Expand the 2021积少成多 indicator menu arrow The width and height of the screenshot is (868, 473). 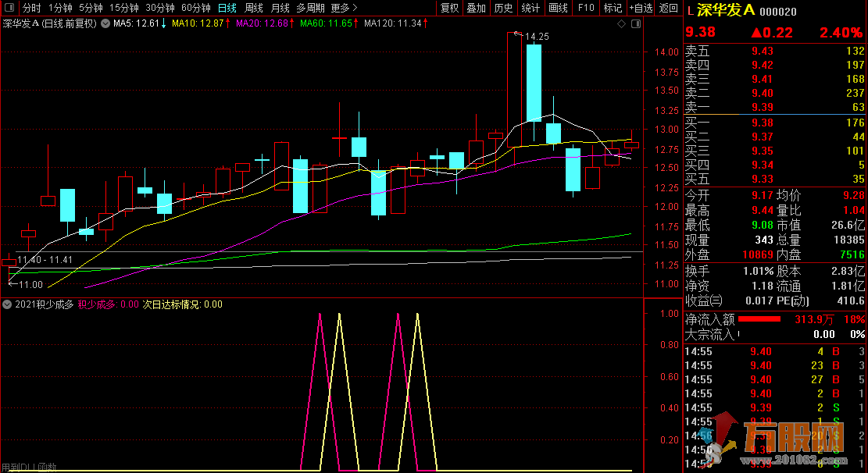click(7, 304)
